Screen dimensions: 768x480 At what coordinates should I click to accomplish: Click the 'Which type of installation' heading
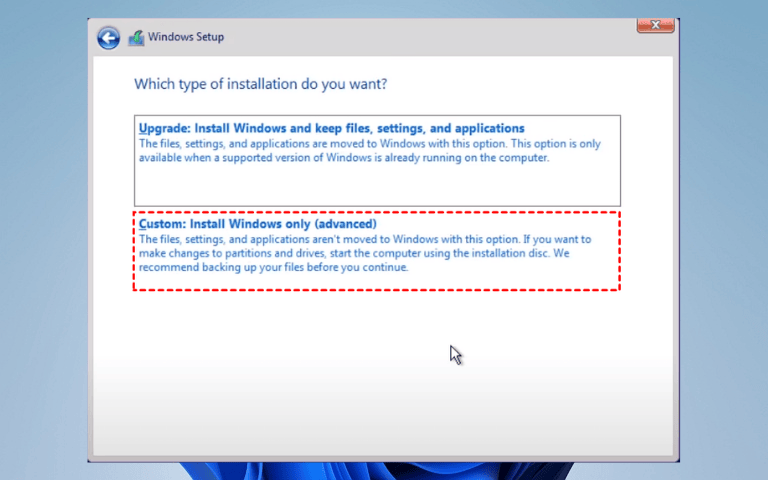[260, 84]
